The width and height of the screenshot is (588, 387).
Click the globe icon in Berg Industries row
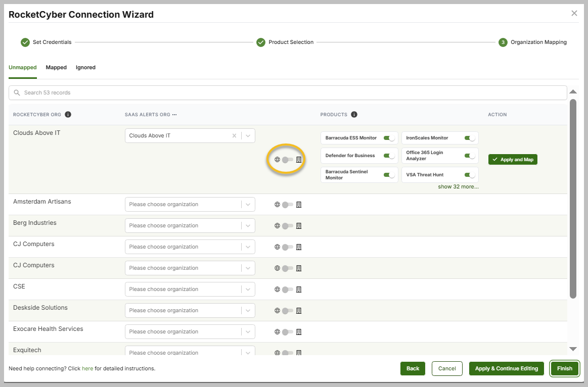pyautogui.click(x=277, y=226)
